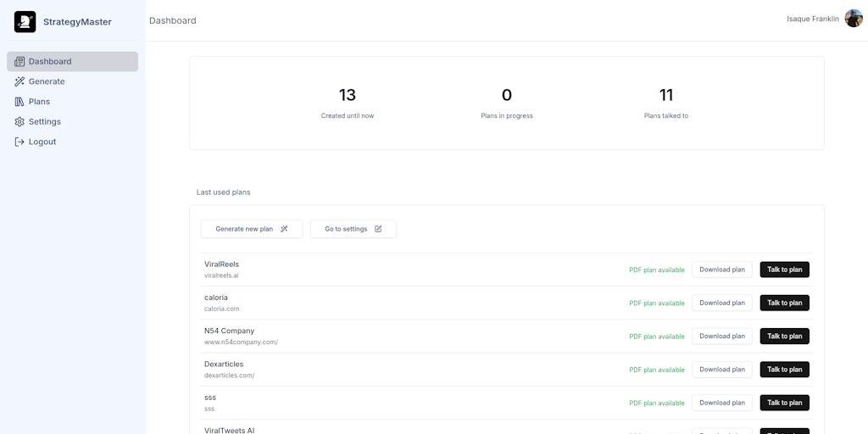Download the caloria plan

722,303
